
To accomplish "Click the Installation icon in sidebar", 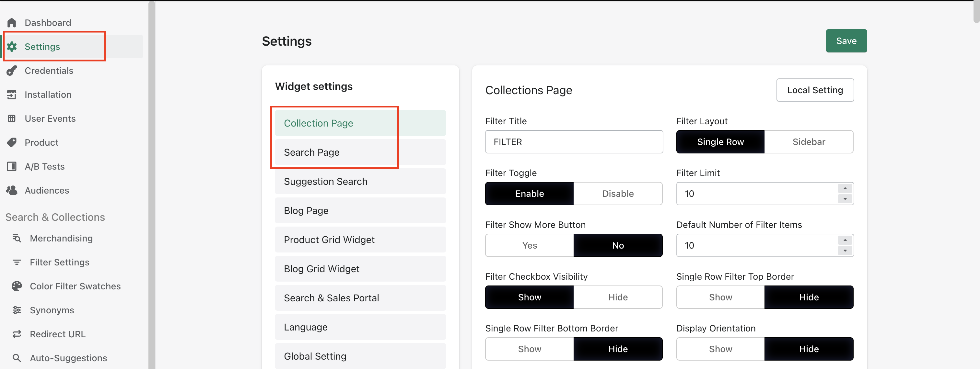I will point(12,95).
